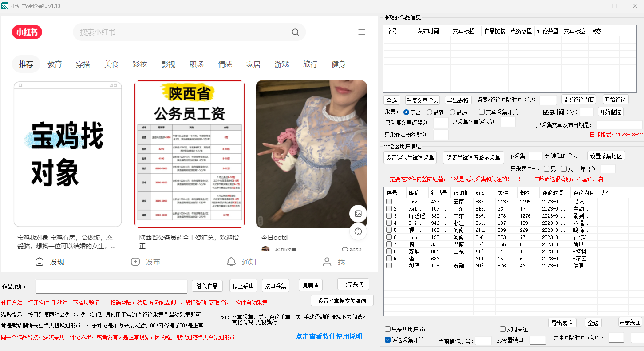The height and width of the screenshot is (351, 644).
Task: Click the 设置评论关键词采集 button
Action: (411, 158)
